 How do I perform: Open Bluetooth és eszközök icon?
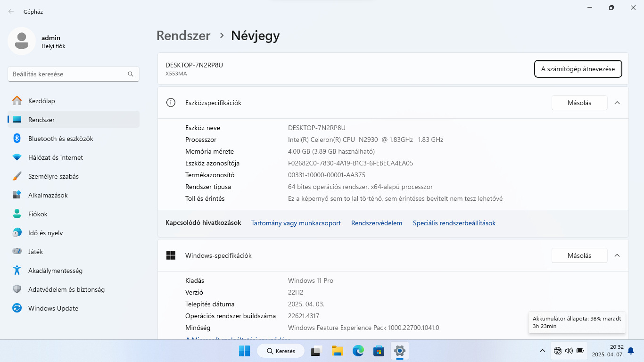tap(17, 139)
